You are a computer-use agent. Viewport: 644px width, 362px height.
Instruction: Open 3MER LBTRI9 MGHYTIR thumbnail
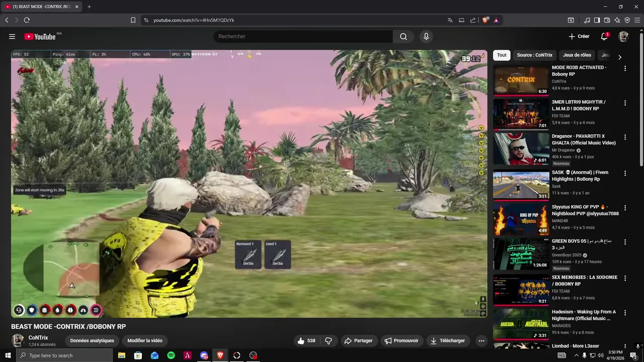pos(521,115)
